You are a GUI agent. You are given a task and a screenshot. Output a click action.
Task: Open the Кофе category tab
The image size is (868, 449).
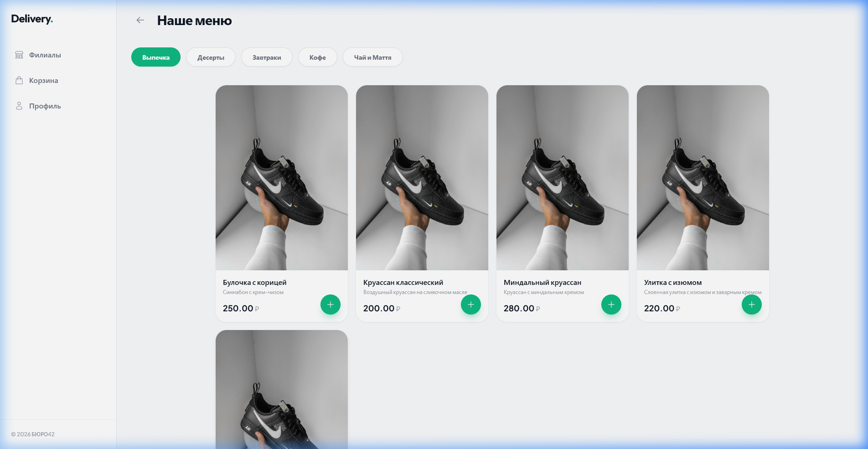click(x=318, y=57)
